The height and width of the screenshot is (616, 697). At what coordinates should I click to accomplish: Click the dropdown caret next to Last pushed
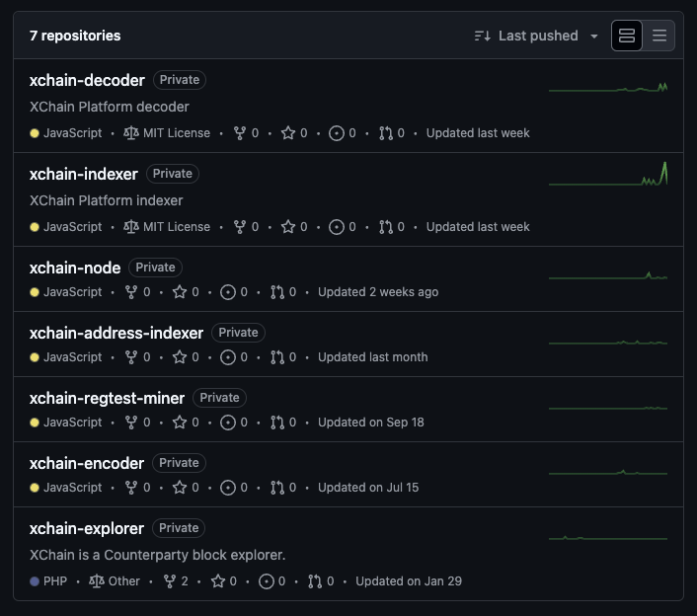pos(594,36)
